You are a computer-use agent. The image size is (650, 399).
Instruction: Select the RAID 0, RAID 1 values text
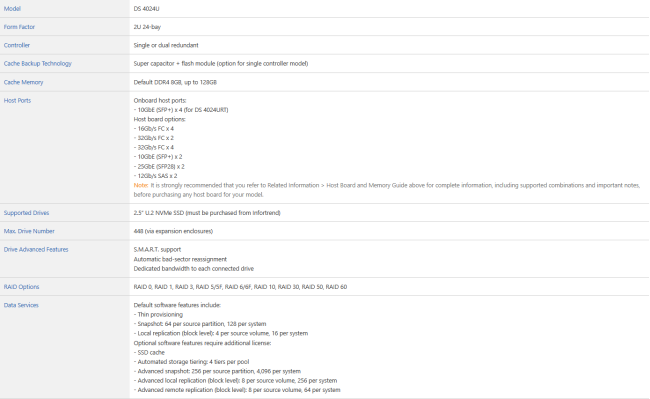pos(240,287)
